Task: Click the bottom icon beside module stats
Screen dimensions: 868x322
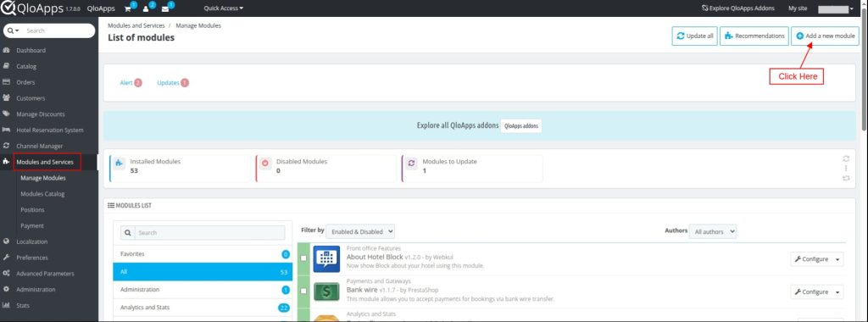Action: coord(846,178)
